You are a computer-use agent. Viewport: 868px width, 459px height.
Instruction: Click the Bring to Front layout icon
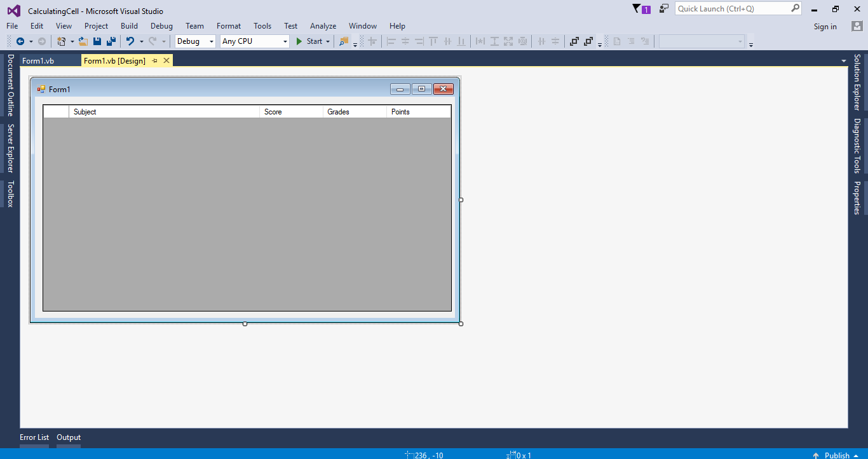[x=574, y=41]
